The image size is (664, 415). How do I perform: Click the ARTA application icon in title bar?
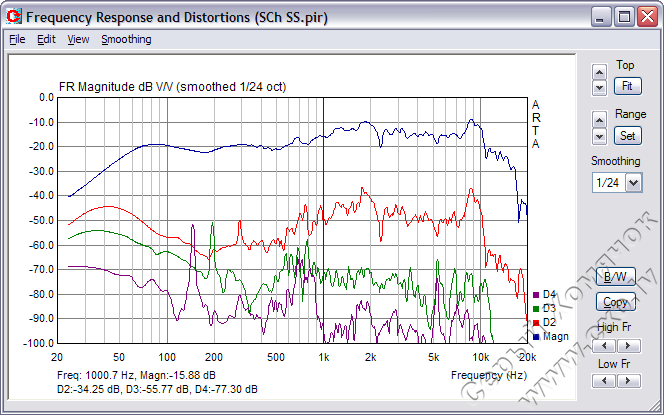pos(14,17)
